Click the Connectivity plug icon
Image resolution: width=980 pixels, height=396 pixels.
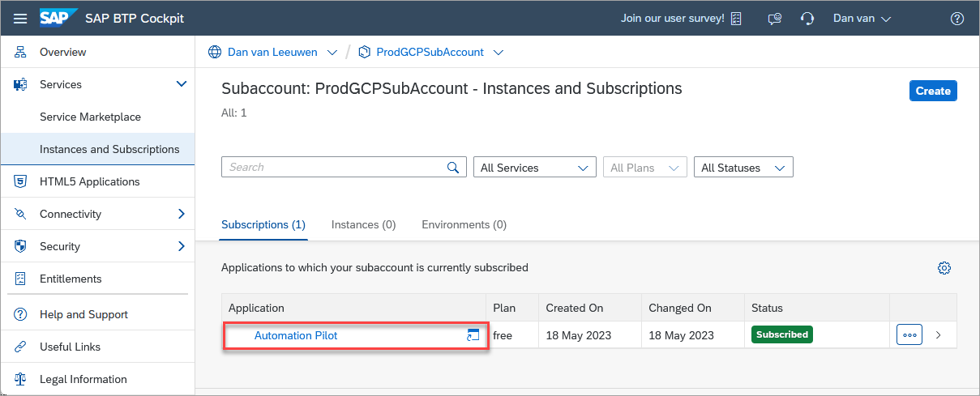click(x=21, y=214)
